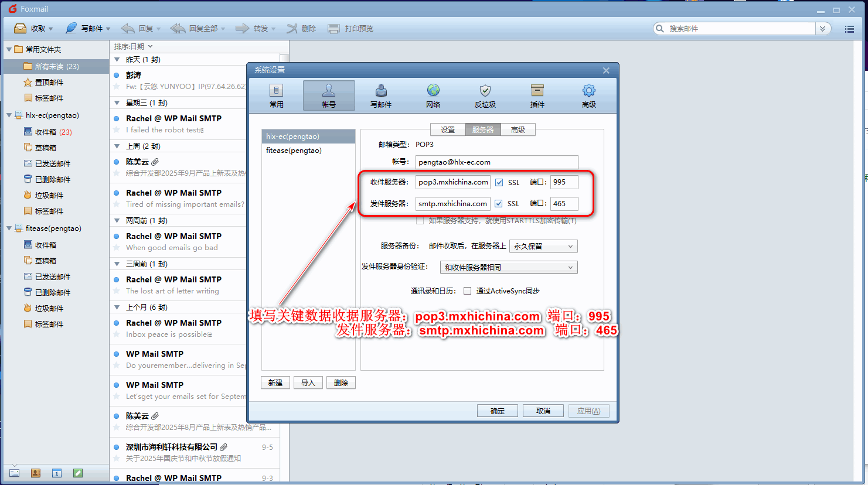Viewport: 868px width, 485px height.
Task: Switch to the 设置 tab
Action: coord(448,129)
